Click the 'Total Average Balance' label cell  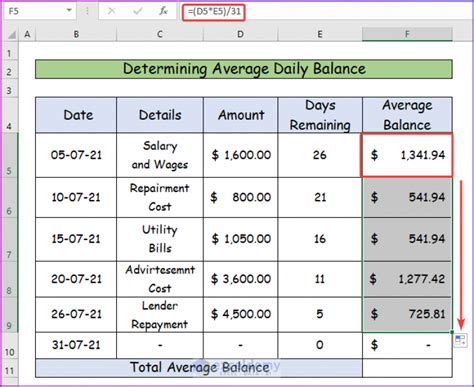point(199,368)
